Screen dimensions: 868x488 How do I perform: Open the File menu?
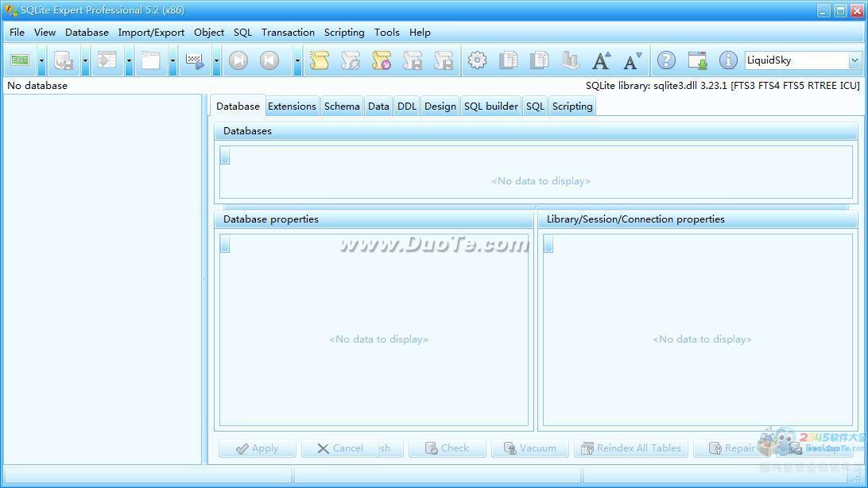[x=17, y=32]
